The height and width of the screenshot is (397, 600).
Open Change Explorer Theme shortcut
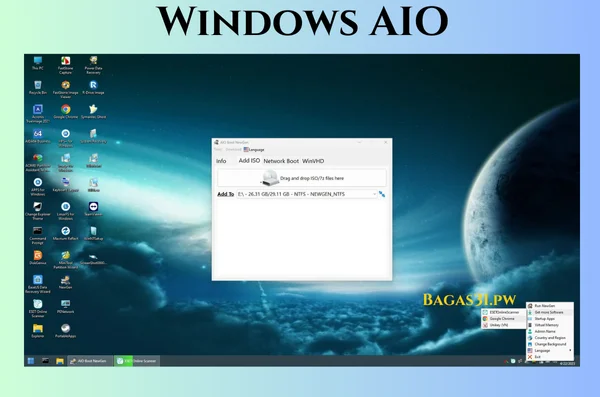click(38, 211)
